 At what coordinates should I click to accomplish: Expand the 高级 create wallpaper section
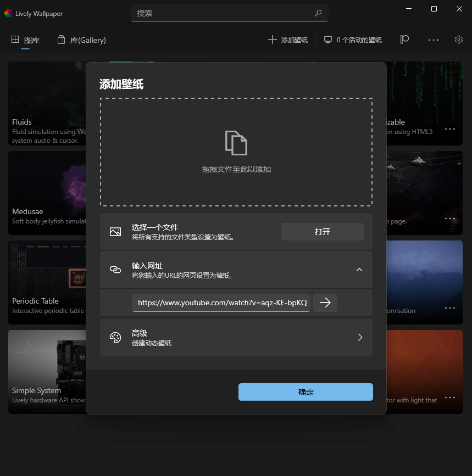pos(360,337)
